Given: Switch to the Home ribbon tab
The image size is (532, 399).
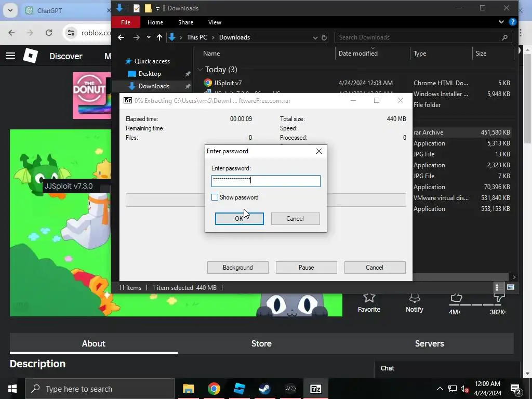Looking at the screenshot, I should point(155,22).
